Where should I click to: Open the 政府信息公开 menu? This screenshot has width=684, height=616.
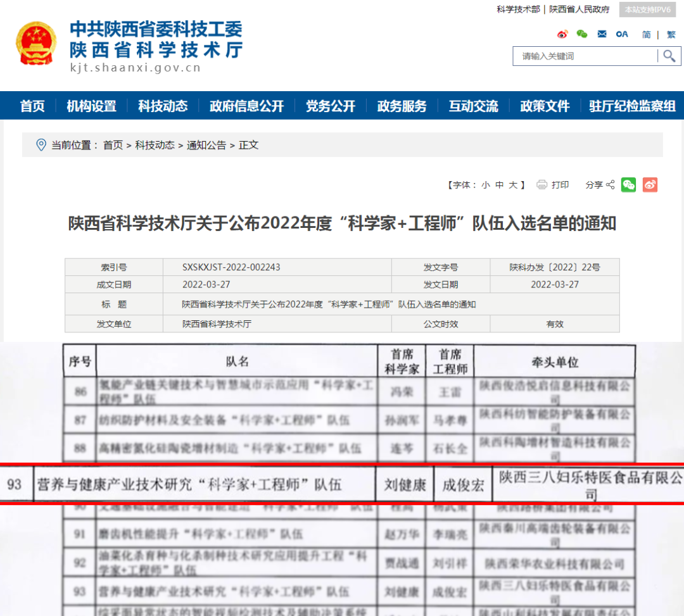pyautogui.click(x=247, y=106)
